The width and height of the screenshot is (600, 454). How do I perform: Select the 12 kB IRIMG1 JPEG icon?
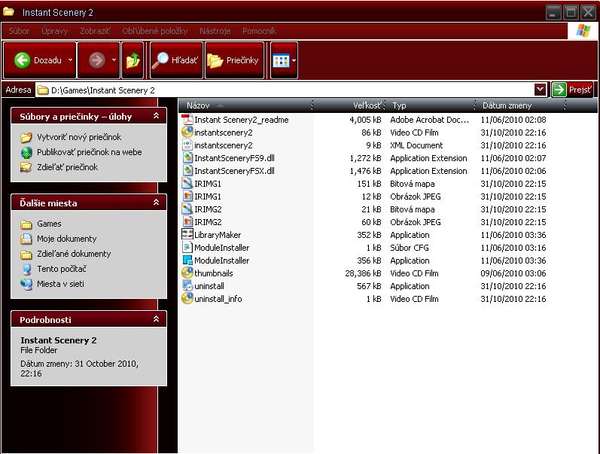coord(187,196)
